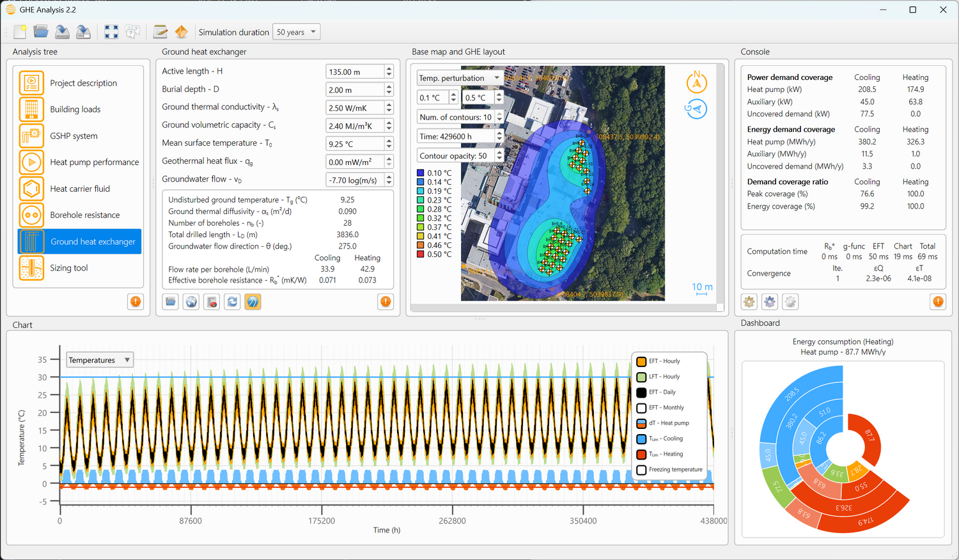Image resolution: width=959 pixels, height=560 pixels.
Task: Click the Active length - H input field
Action: pyautogui.click(x=355, y=72)
